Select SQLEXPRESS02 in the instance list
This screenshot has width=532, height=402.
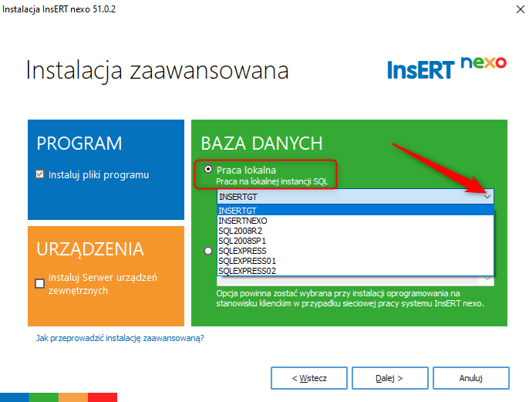tap(355, 271)
